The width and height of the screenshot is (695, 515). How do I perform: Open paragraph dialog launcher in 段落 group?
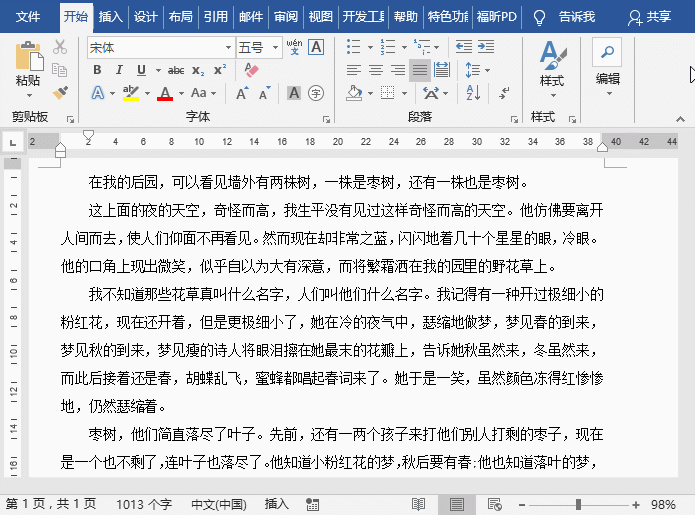514,119
